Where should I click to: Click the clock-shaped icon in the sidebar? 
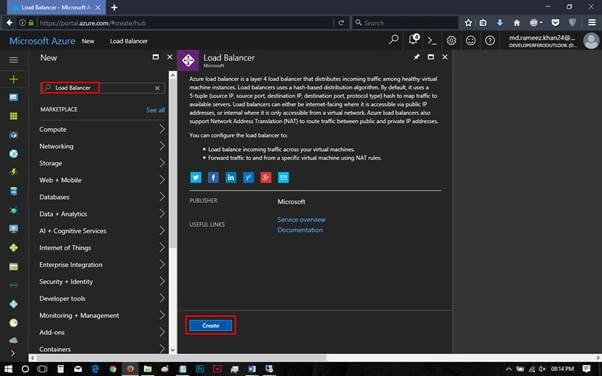tap(13, 323)
